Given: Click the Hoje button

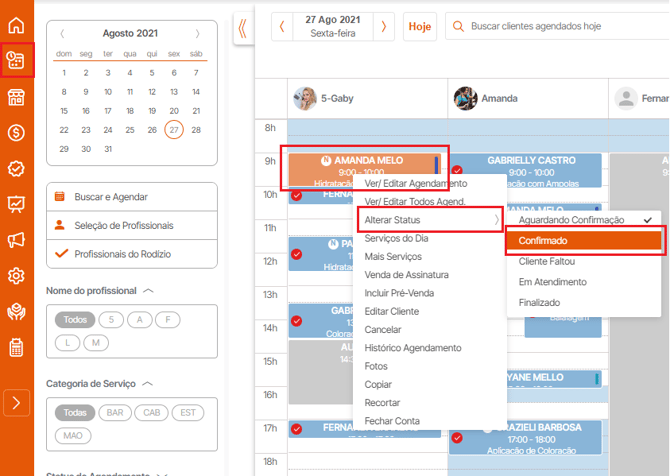Looking at the screenshot, I should (420, 26).
